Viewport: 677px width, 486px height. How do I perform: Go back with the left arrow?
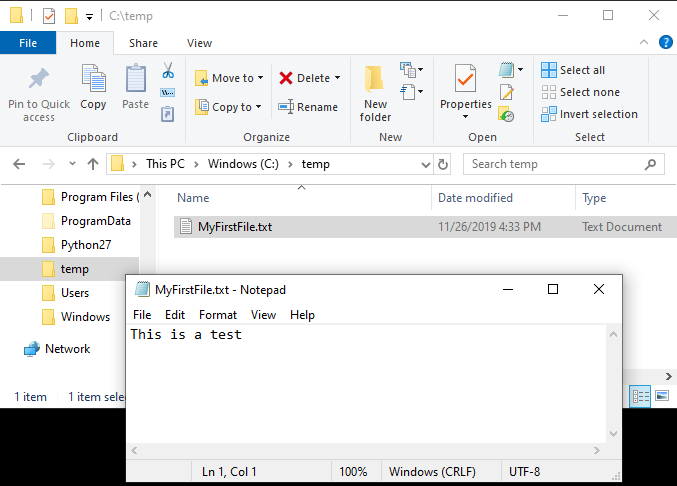tap(19, 164)
